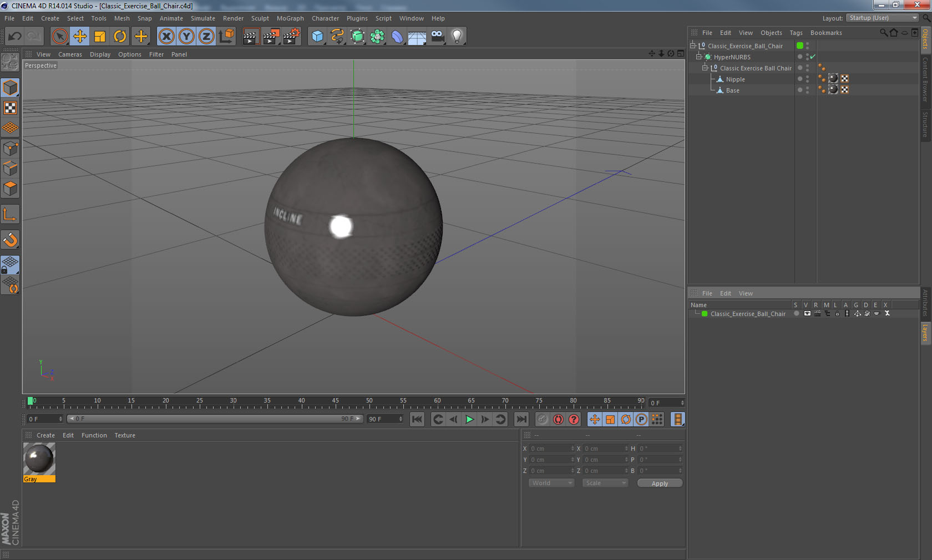
Task: Activate the Rotate tool in top toolbar
Action: (120, 37)
